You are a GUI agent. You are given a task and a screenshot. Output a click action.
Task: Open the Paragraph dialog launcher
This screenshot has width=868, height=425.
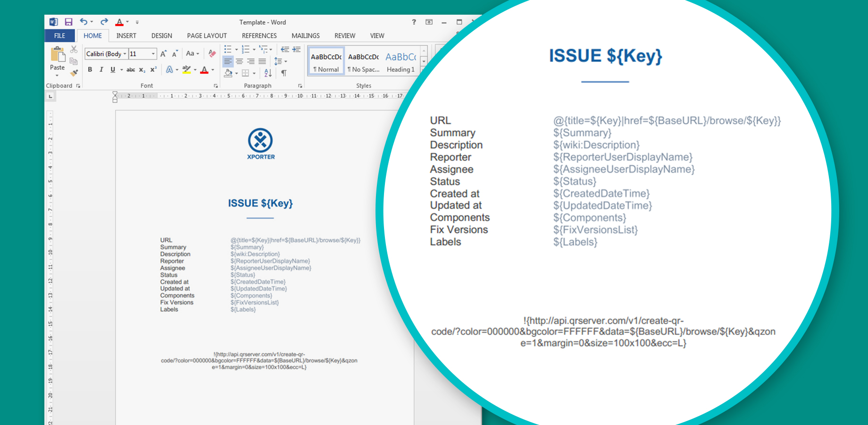pos(300,86)
